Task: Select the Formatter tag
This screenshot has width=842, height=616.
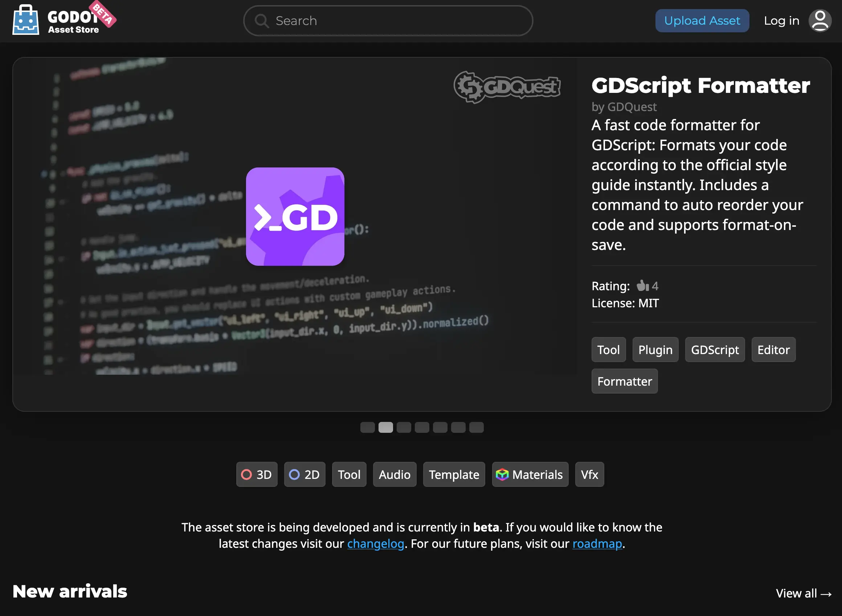Action: (625, 381)
